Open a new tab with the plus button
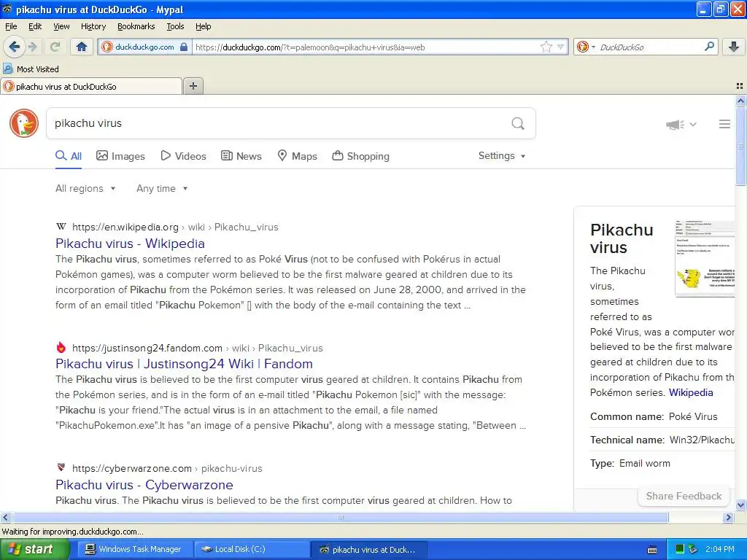The height and width of the screenshot is (560, 747). click(x=193, y=86)
